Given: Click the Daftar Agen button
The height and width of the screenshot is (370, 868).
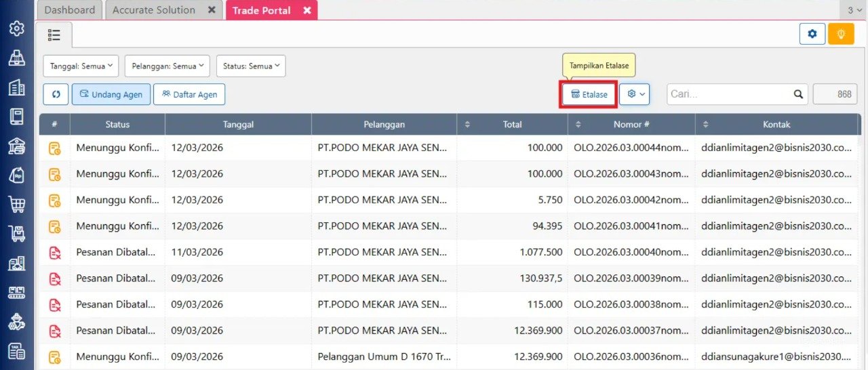Looking at the screenshot, I should pyautogui.click(x=189, y=94).
